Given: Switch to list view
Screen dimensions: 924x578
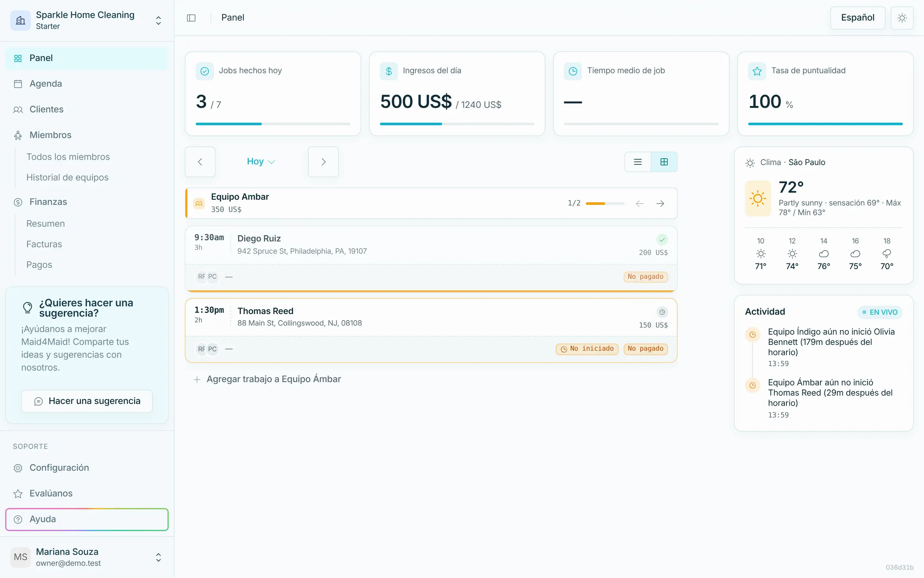Looking at the screenshot, I should (x=637, y=162).
